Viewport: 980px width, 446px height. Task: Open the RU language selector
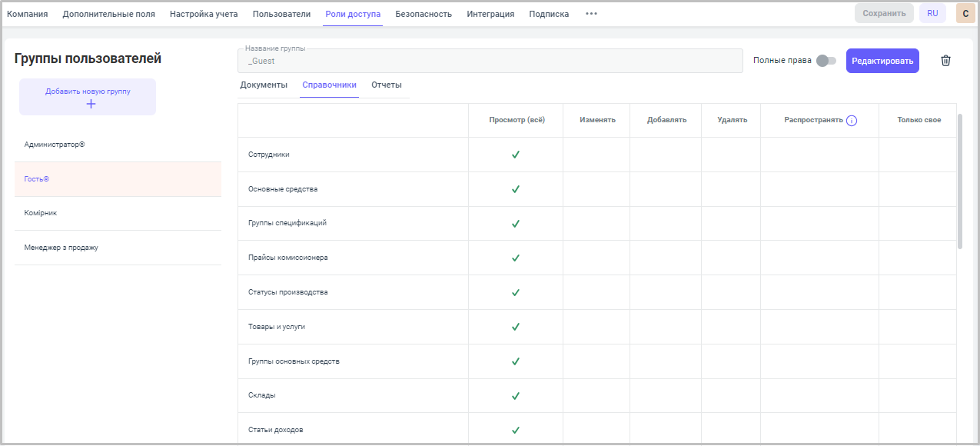point(932,14)
